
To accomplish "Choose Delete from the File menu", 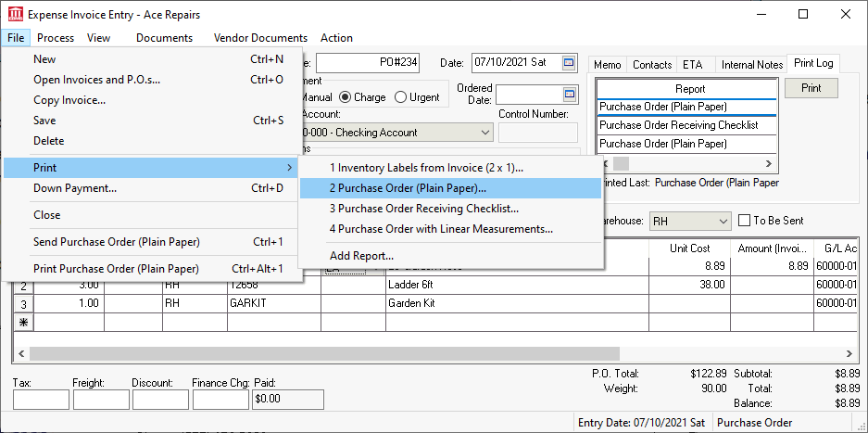I will click(x=152, y=141).
